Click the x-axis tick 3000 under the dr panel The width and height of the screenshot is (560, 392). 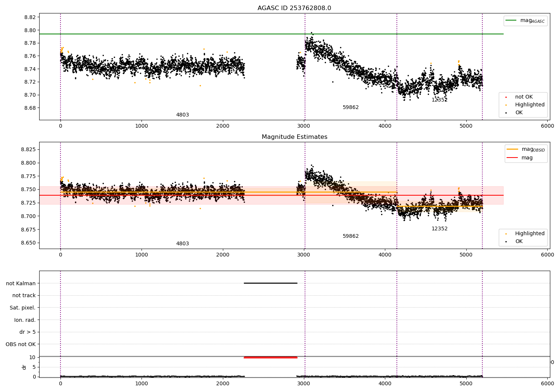[x=304, y=383]
